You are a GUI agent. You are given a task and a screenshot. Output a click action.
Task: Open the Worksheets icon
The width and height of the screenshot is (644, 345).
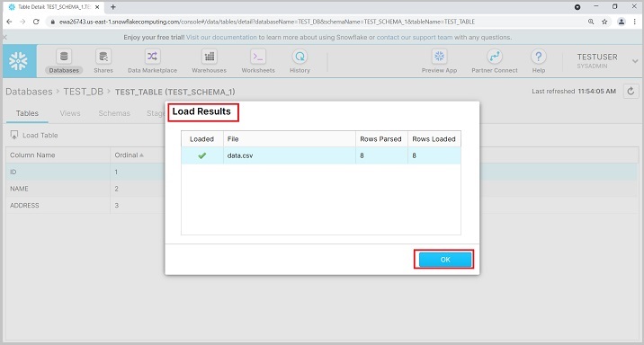pos(258,57)
